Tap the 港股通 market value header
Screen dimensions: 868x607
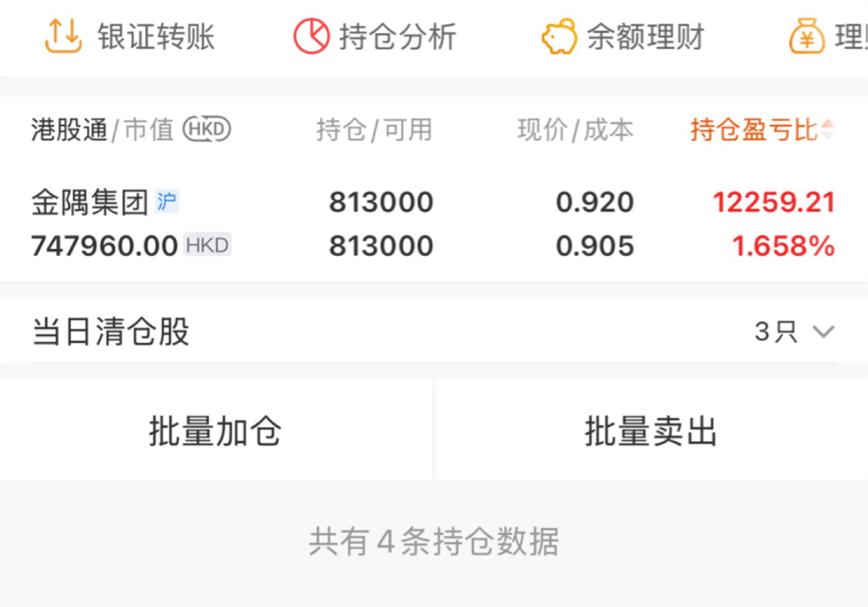tap(70, 130)
